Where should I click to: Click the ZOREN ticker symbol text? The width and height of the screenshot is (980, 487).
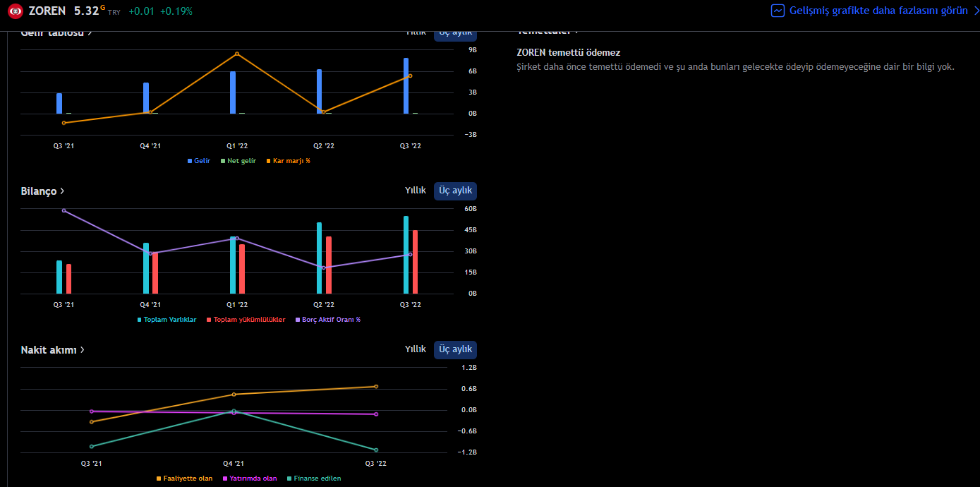pos(47,11)
